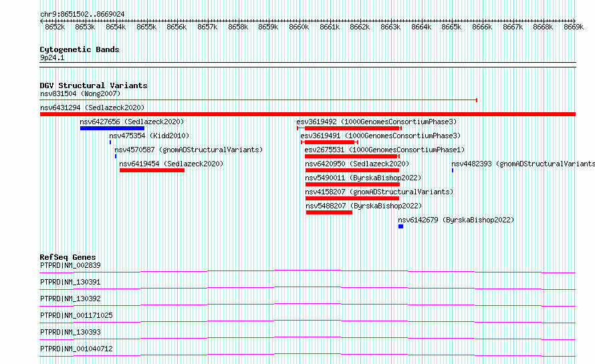Open nsv6420950 (Sedlazeck2020) label
The width and height of the screenshot is (595, 364).
357,164
